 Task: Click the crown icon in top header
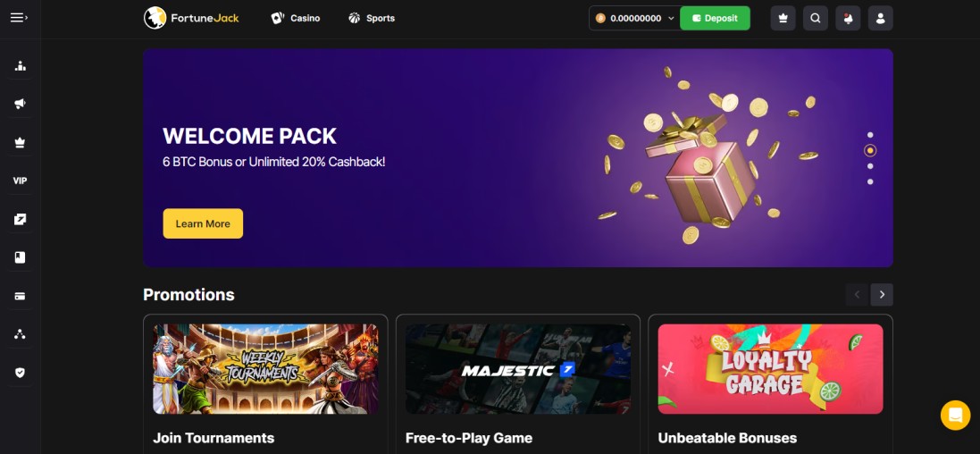point(783,18)
